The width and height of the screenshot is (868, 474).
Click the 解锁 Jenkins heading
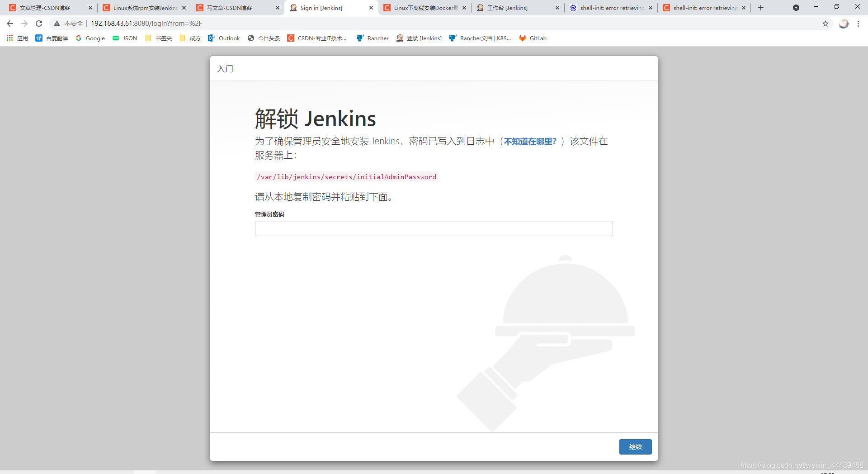315,119
